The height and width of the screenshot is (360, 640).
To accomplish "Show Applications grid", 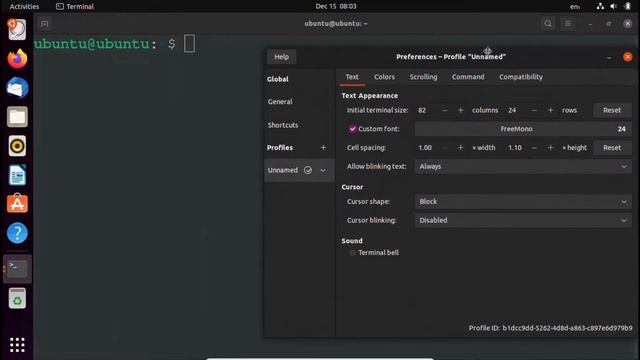I will point(17,345).
